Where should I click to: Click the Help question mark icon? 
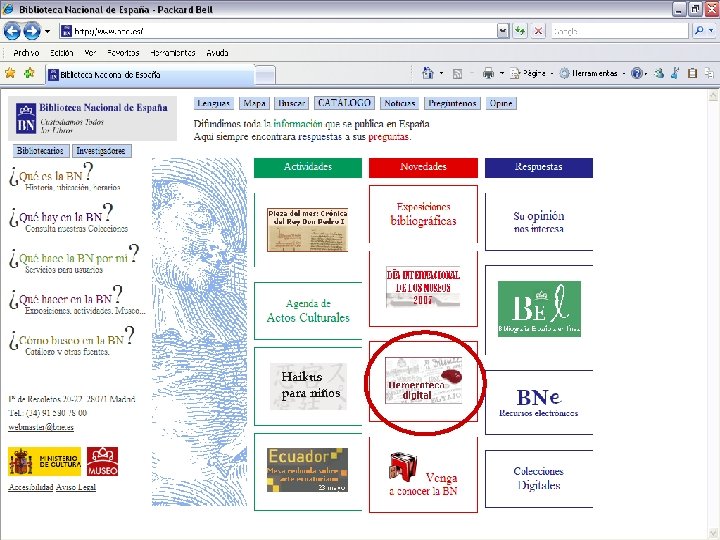point(636,73)
